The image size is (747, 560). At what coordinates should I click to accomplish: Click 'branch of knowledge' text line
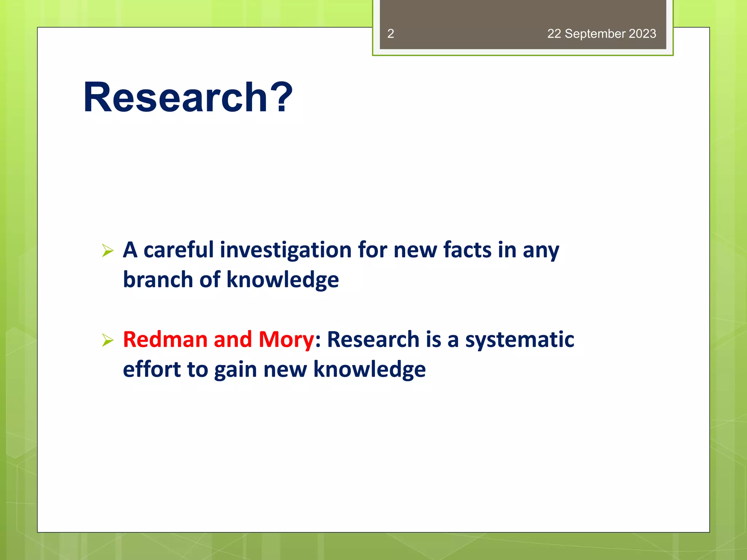coord(231,280)
